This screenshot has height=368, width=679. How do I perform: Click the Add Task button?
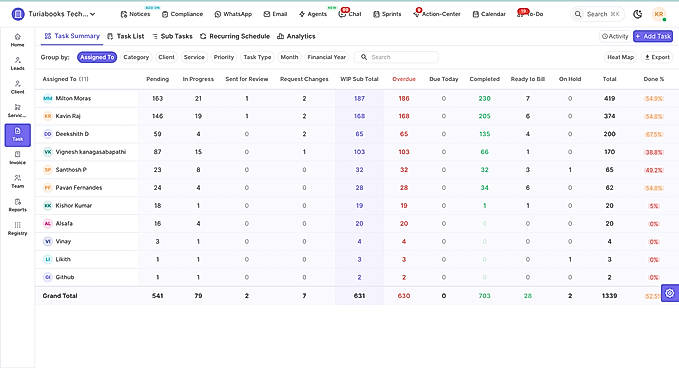click(653, 36)
